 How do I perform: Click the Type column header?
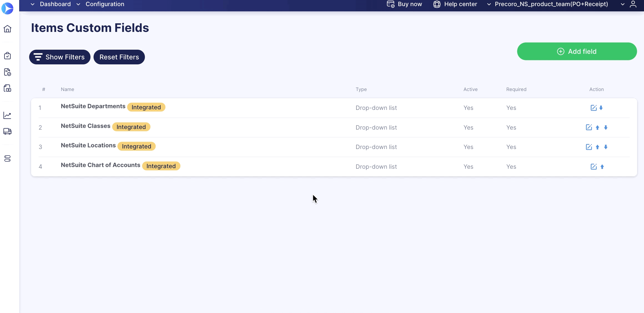[361, 89]
